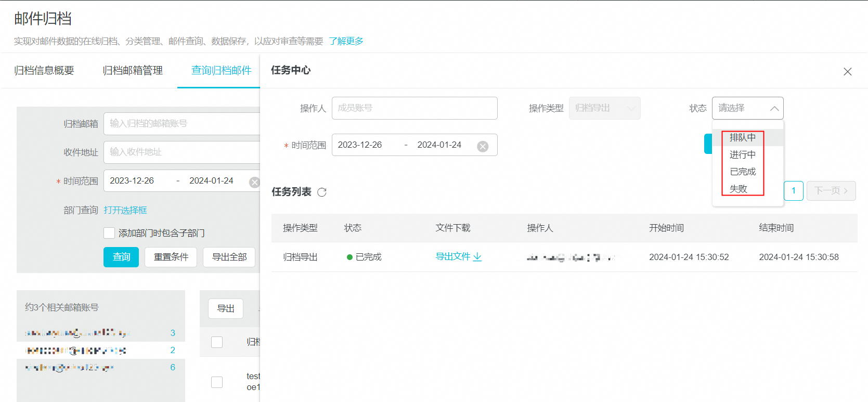This screenshot has height=402, width=868.
Task: Enable 添加部门时包含子部门 checkbox
Action: point(109,233)
